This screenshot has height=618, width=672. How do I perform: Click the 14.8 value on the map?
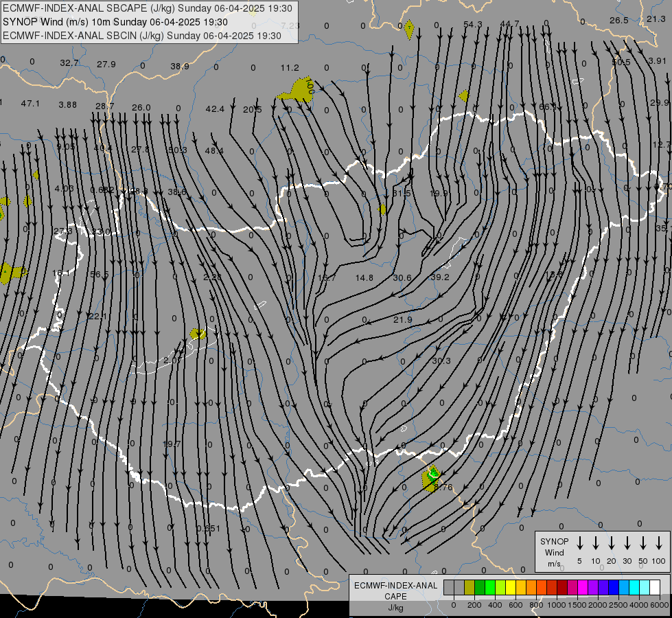coord(364,278)
